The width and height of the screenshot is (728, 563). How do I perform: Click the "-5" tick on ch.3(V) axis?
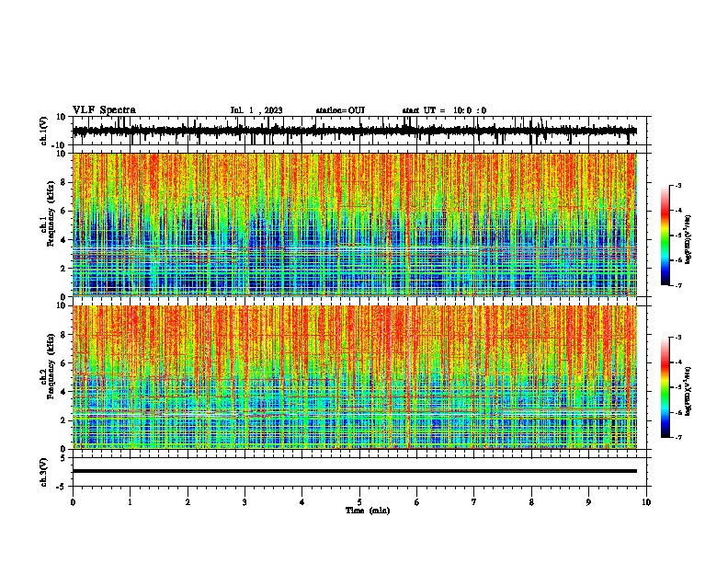click(63, 487)
